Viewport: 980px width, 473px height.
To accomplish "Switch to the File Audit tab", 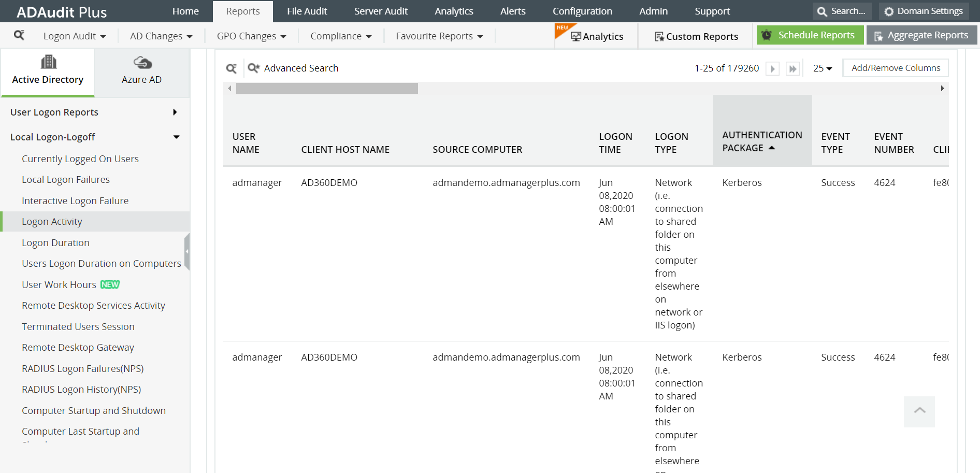I will click(307, 11).
